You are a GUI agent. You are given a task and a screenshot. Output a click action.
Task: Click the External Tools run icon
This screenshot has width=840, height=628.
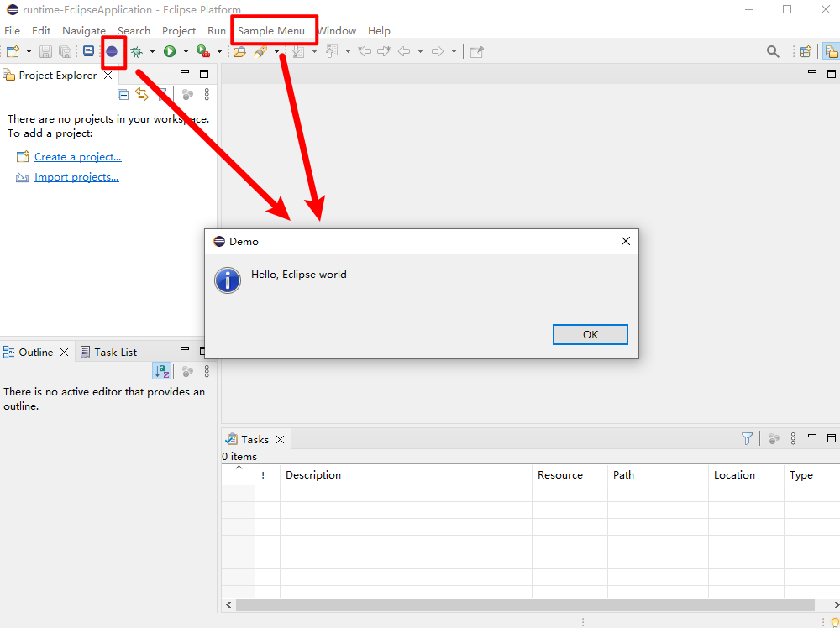pos(203,51)
